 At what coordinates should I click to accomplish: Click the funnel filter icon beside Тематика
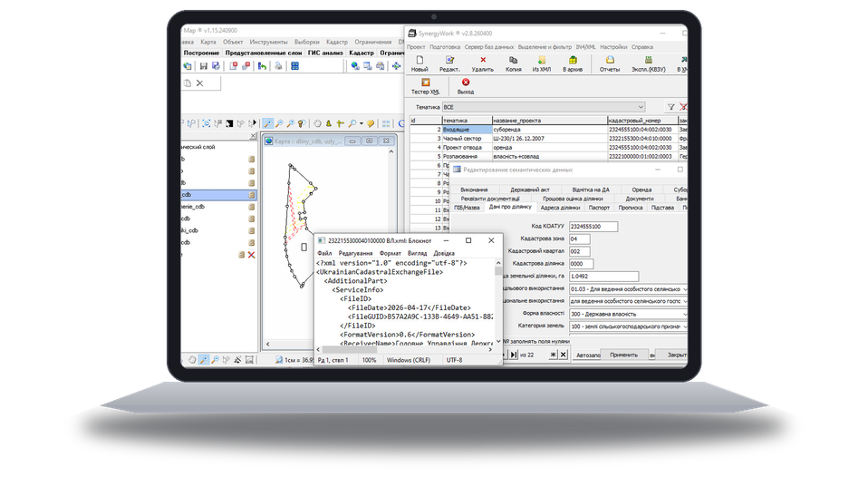670,107
